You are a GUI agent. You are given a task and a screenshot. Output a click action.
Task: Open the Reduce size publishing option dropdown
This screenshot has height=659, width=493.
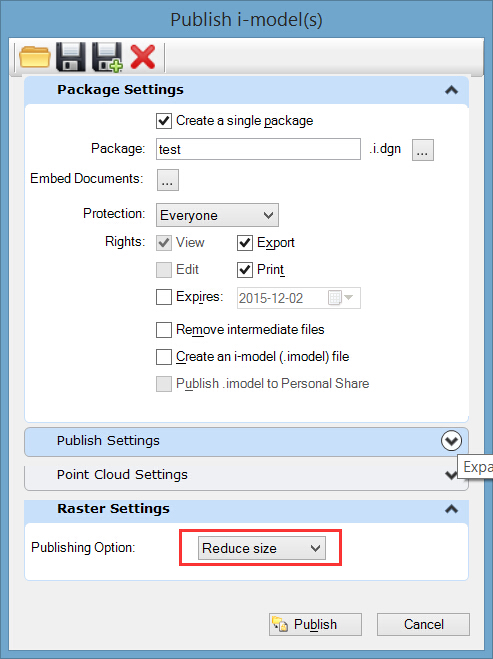pos(261,548)
